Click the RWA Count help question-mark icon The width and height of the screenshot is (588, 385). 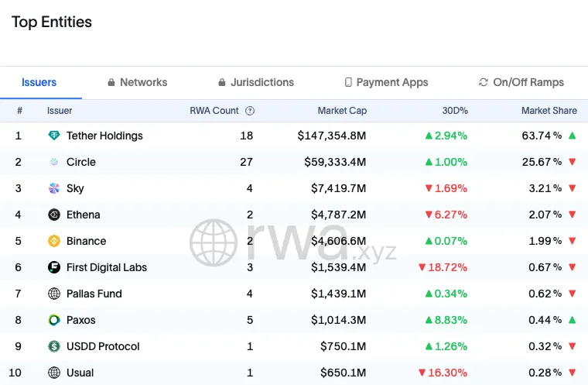point(250,111)
